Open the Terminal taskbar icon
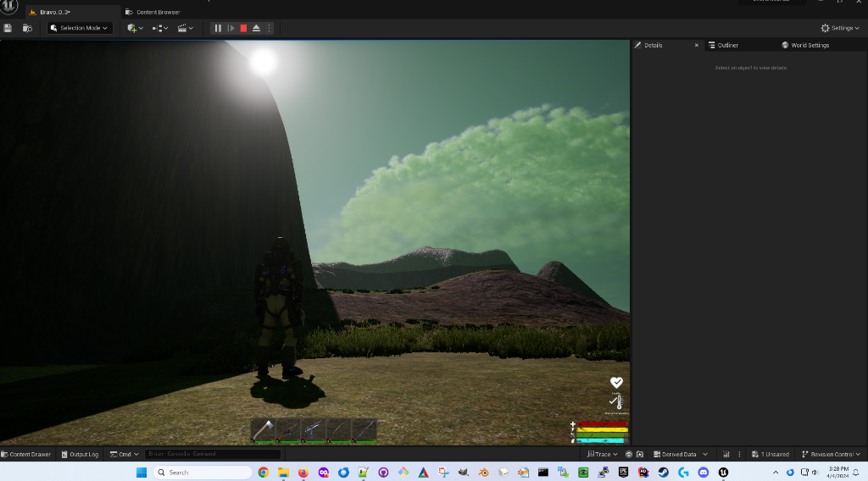Image resolution: width=868 pixels, height=481 pixels. [x=543, y=473]
